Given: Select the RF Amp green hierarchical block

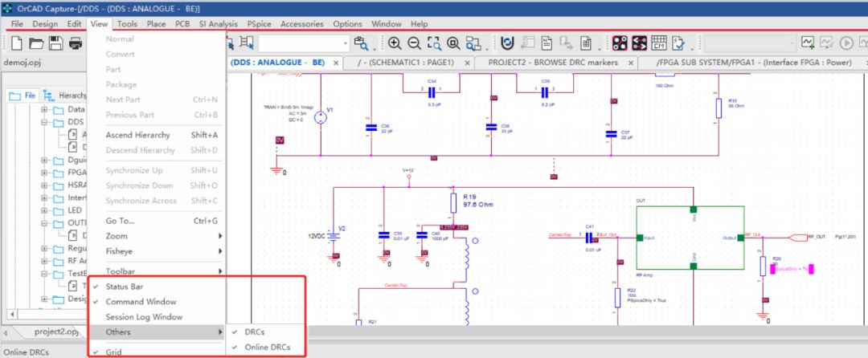Looking at the screenshot, I should click(690, 238).
